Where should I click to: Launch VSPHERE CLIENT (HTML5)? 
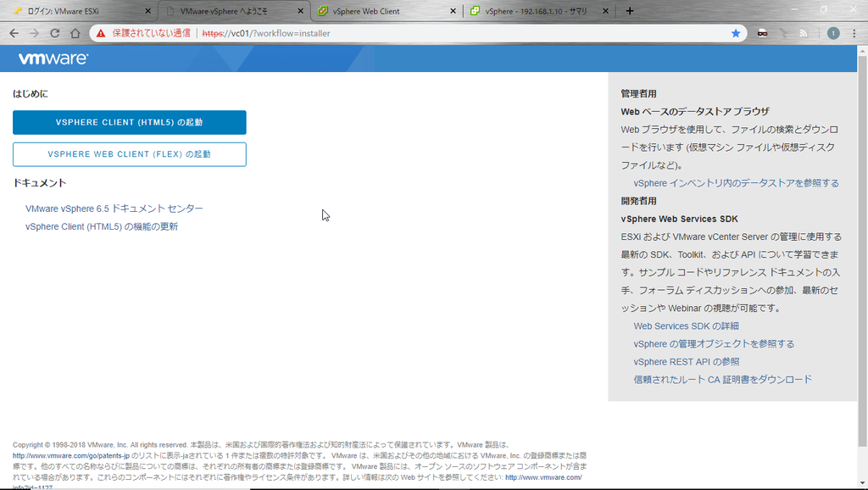[129, 122]
